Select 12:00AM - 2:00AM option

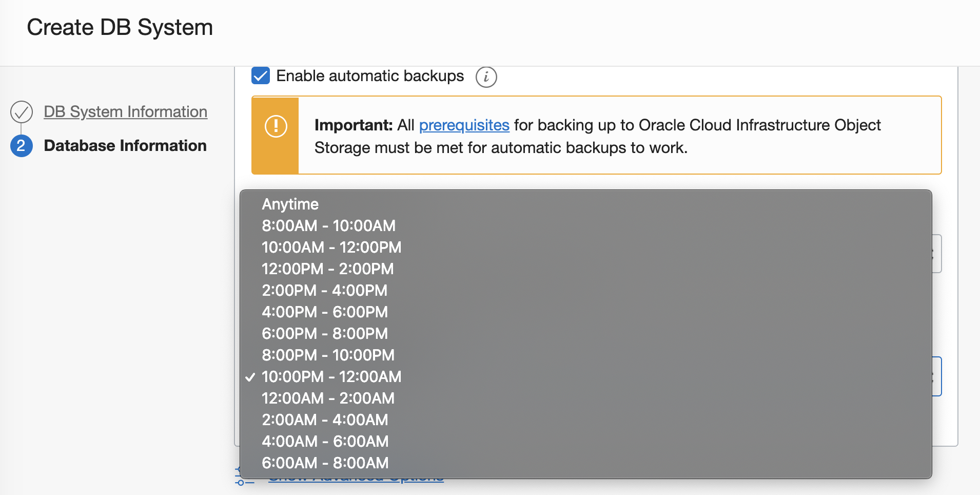pos(586,398)
